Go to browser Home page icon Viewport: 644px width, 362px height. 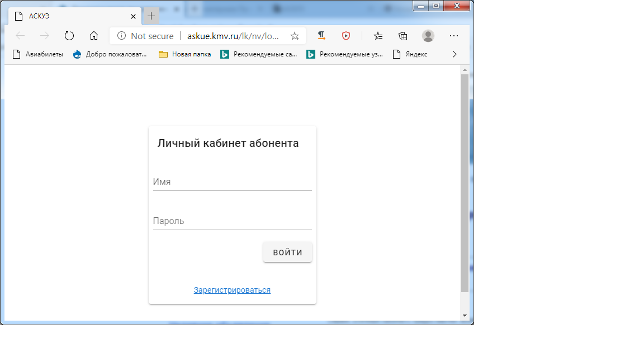pyautogui.click(x=94, y=36)
